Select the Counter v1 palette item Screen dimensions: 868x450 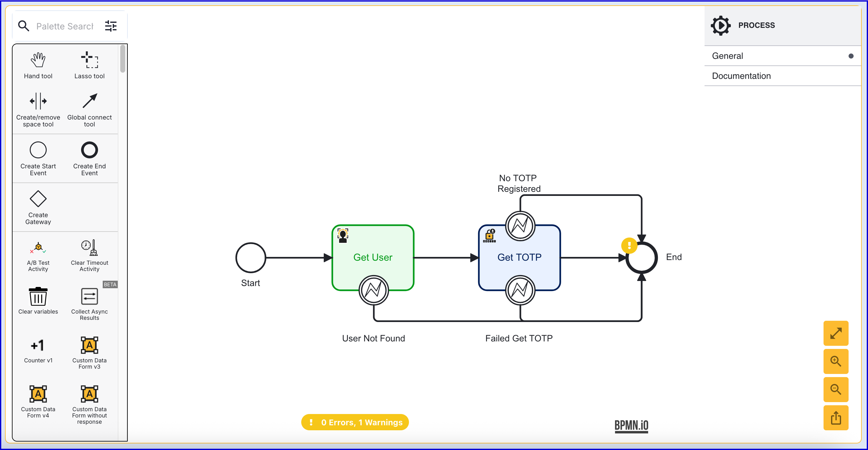[38, 345]
